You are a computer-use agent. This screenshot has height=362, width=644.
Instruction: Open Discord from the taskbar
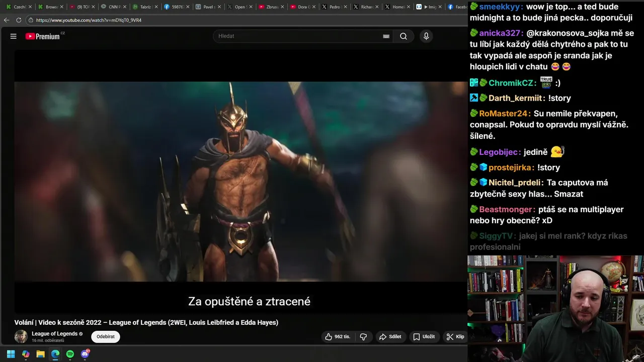point(85,354)
